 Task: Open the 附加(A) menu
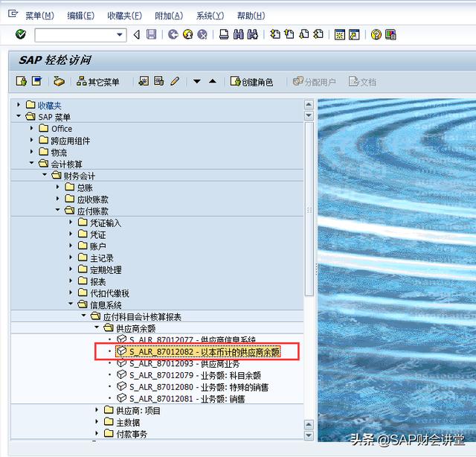coord(169,16)
